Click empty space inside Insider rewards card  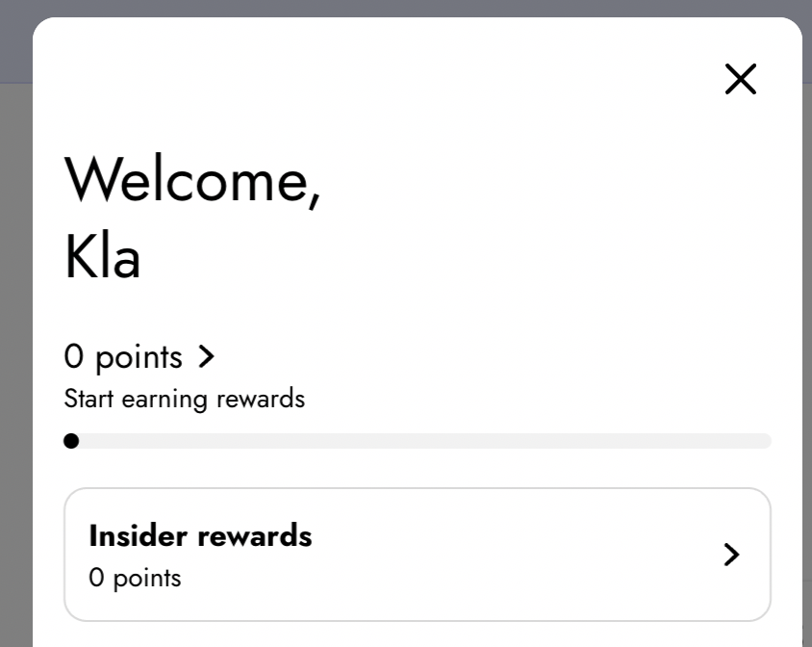coord(500,555)
